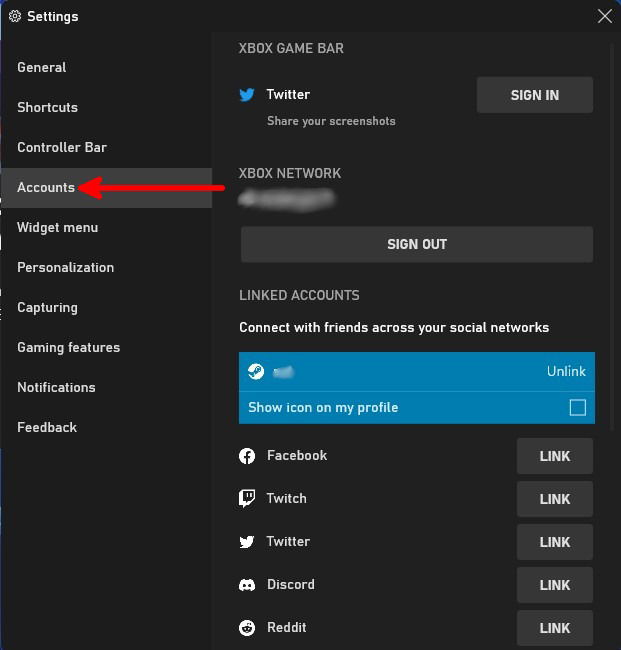Link Twitter in linked accounts list
Viewport: 621px width, 650px height.
[x=555, y=542]
